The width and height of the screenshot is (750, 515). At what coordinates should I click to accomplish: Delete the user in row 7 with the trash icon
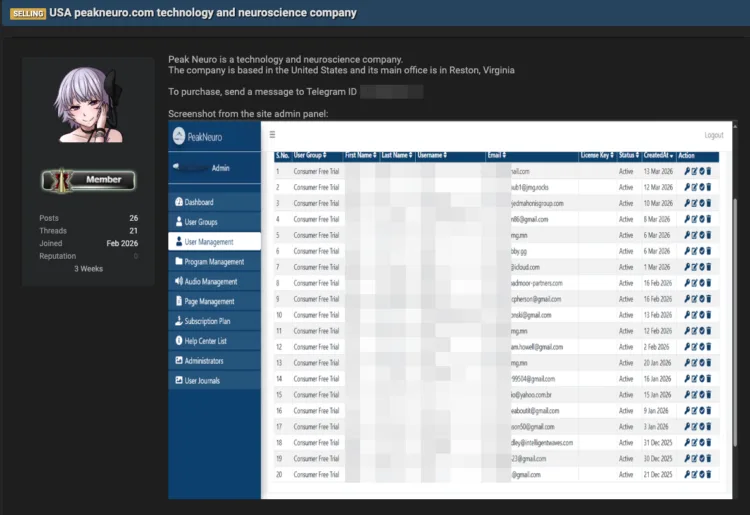[x=708, y=267]
